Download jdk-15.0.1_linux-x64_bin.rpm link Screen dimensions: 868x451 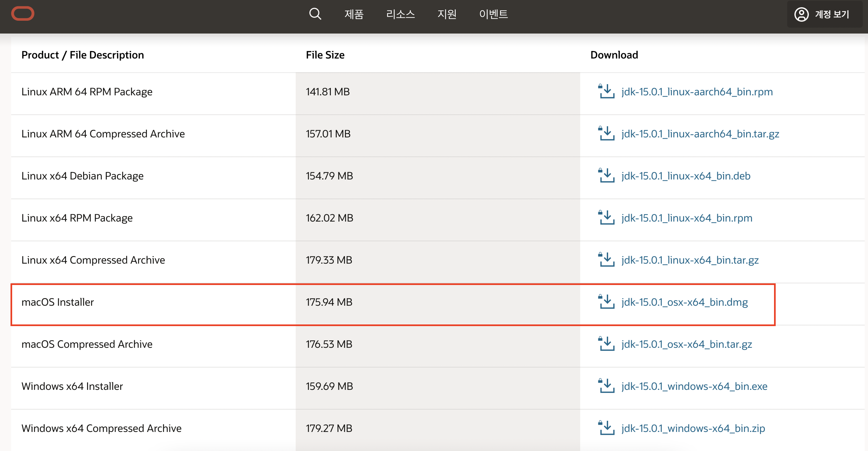pyautogui.click(x=686, y=218)
